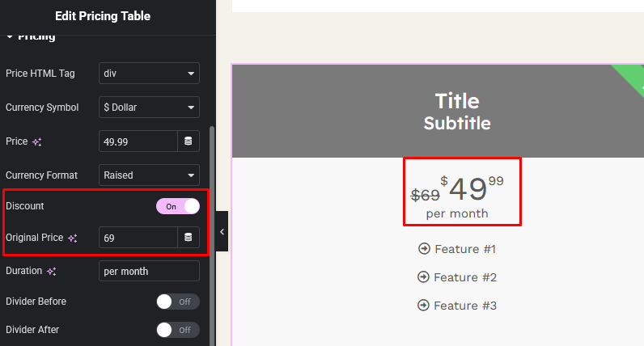Select the Title heading in the preview
Image resolution: width=644 pixels, height=346 pixels.
point(457,101)
